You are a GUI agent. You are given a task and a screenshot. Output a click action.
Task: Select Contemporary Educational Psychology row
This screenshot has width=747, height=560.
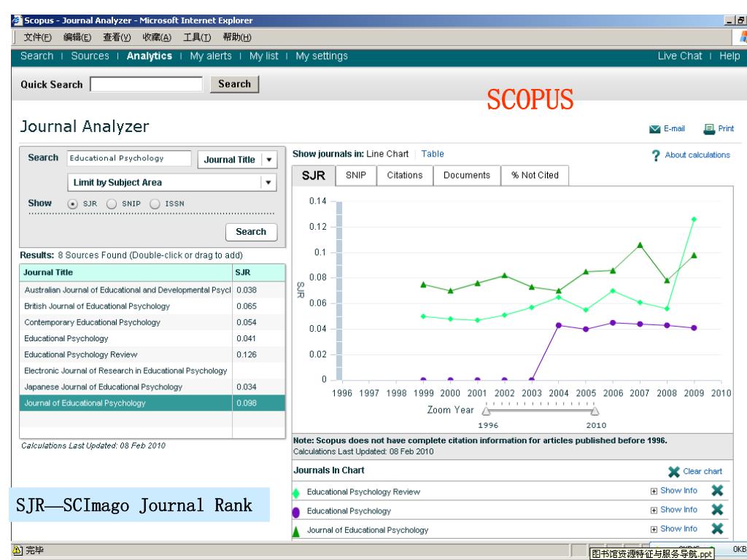point(152,322)
